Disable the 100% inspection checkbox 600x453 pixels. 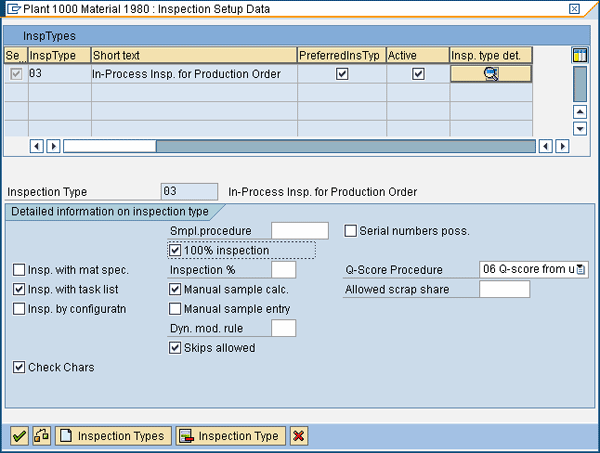pos(176,250)
